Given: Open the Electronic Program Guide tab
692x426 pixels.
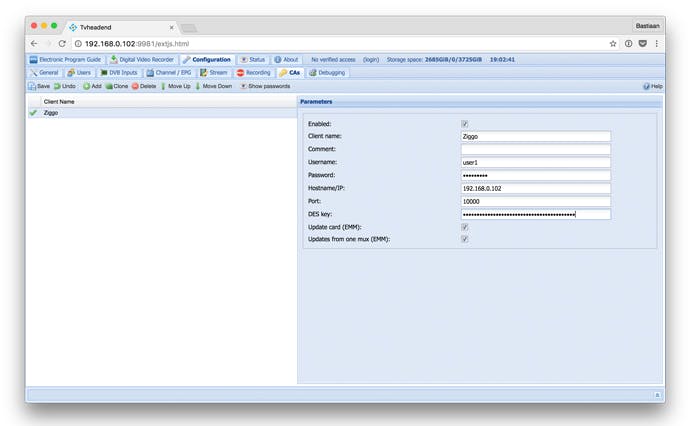Looking at the screenshot, I should pos(65,60).
